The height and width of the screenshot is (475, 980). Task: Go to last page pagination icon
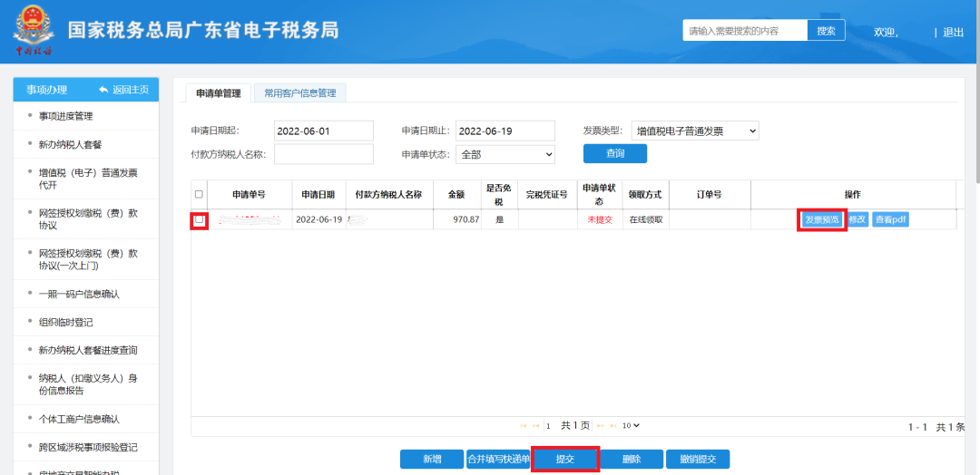[612, 426]
